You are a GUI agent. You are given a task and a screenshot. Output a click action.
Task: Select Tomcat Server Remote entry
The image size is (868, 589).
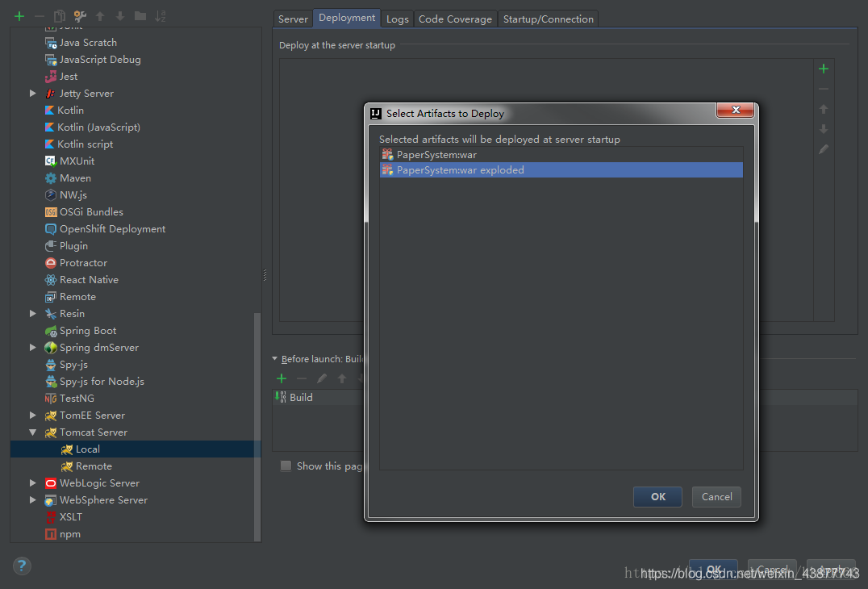pos(86,466)
